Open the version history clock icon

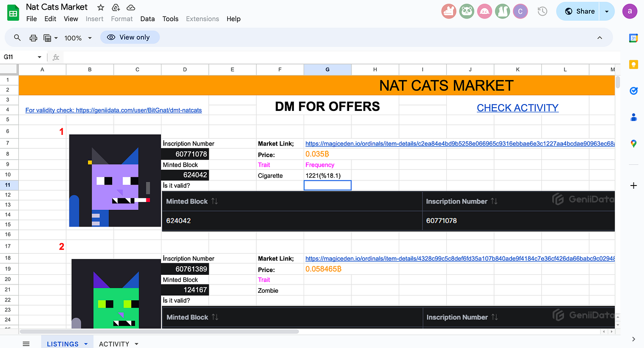click(542, 12)
